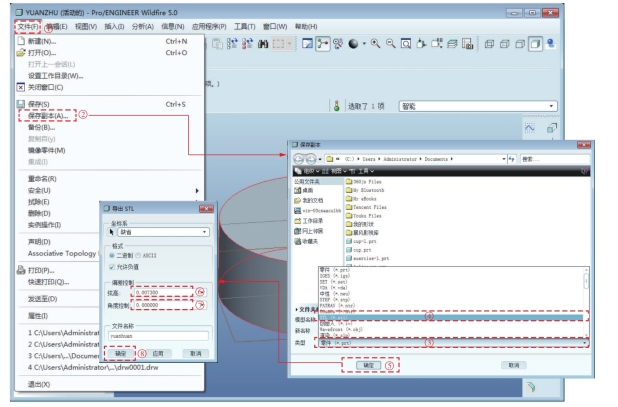
Task: Select the STL file type list entry
Action: tap(451, 317)
